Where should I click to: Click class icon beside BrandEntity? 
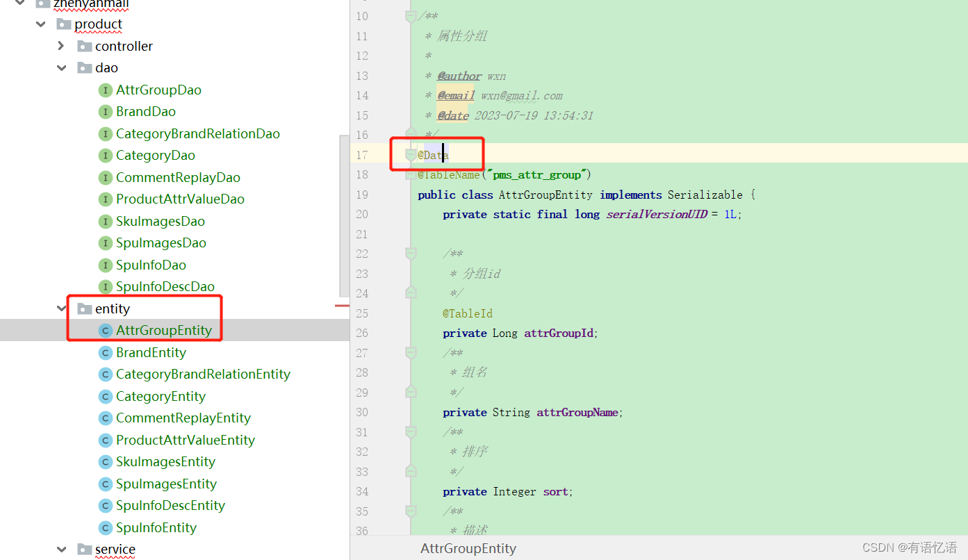[x=106, y=353]
